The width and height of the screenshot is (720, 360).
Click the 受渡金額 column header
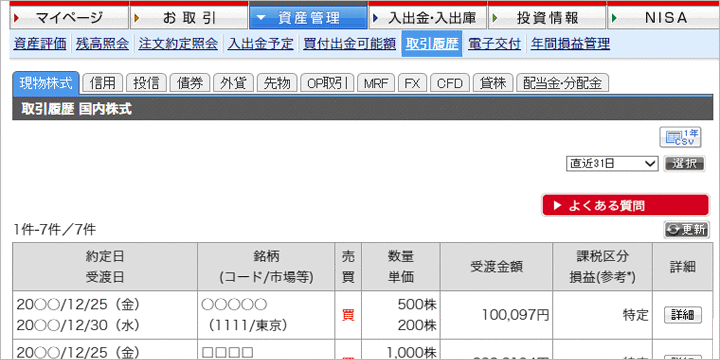(496, 267)
